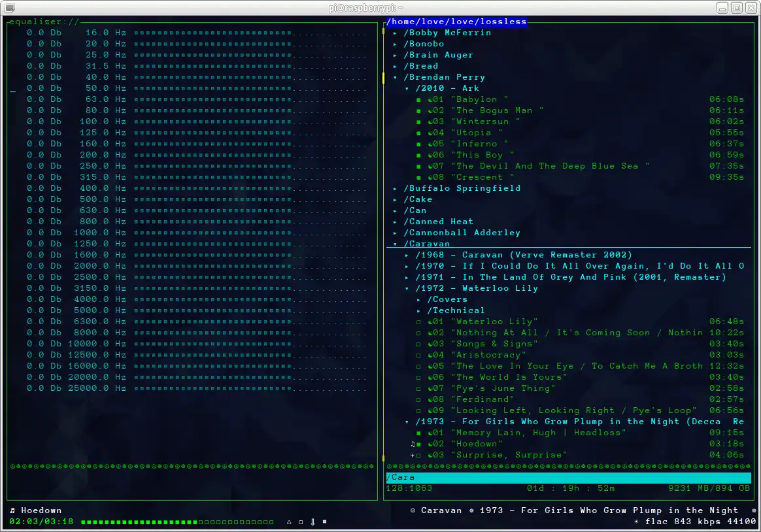Select track The Love In Your Eye

coord(577,366)
